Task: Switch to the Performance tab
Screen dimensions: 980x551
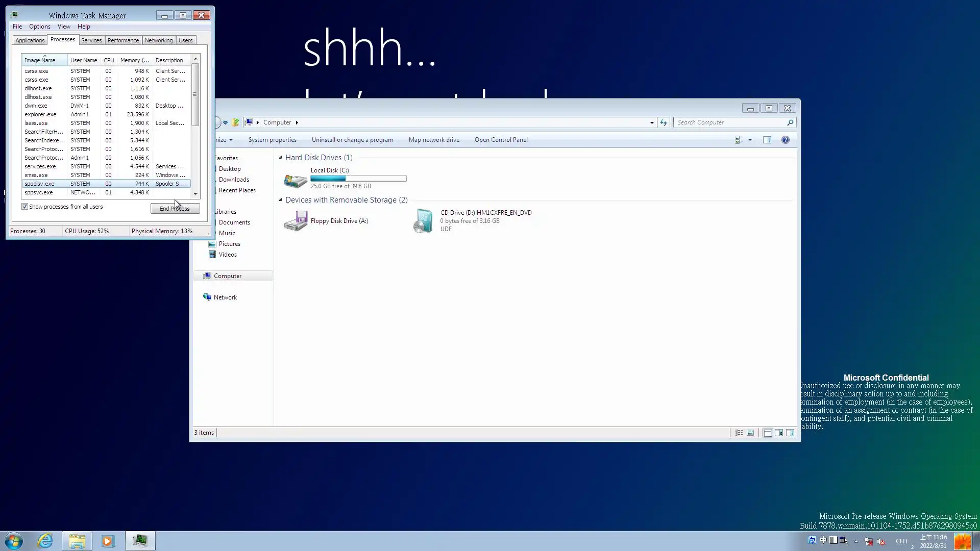Action: tap(123, 40)
